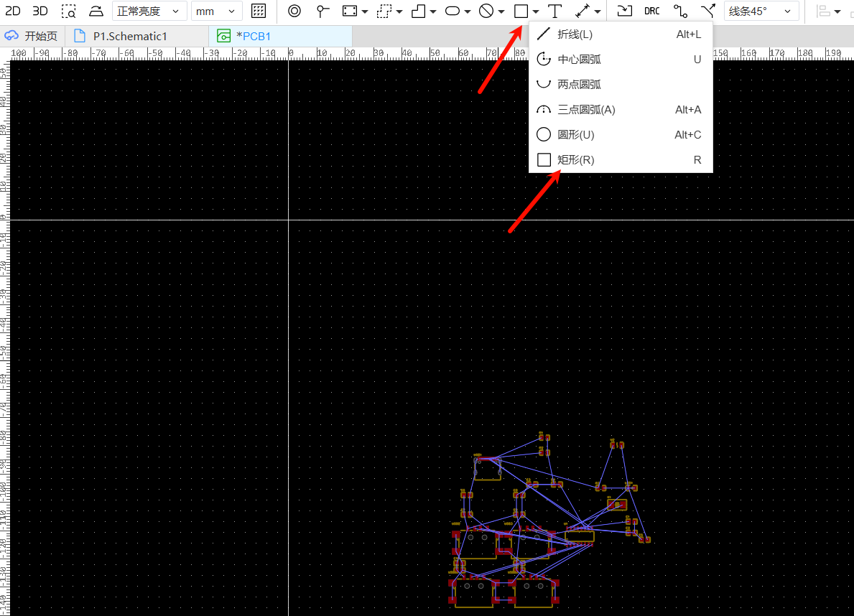854x616 pixels.
Task: Click the rectangle drawing tool icon in toolbar
Action: (521, 11)
